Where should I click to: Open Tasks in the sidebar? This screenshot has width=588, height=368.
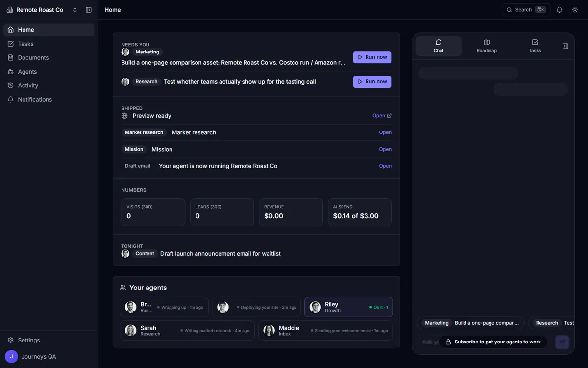49,44
